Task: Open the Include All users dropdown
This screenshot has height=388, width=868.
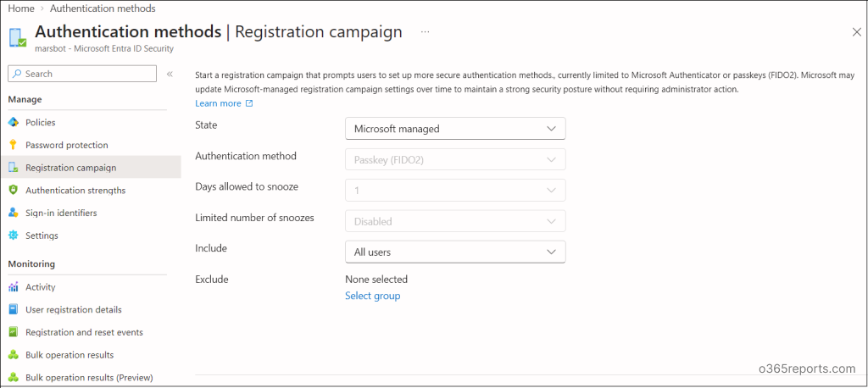Action: coord(455,252)
